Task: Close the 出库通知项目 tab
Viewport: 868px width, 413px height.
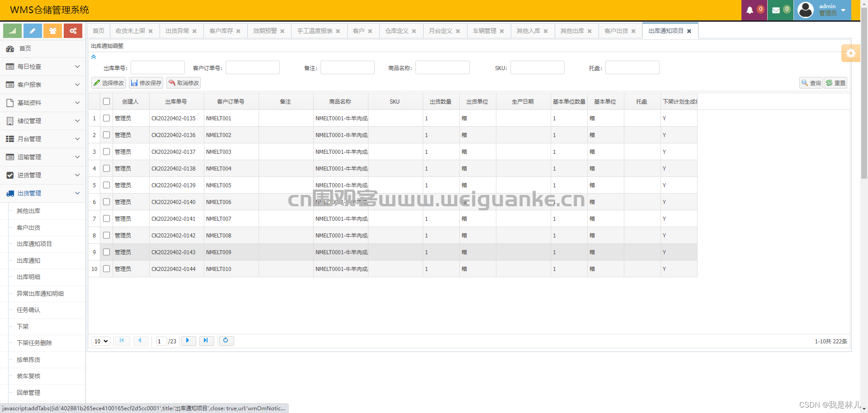Action: coord(689,31)
